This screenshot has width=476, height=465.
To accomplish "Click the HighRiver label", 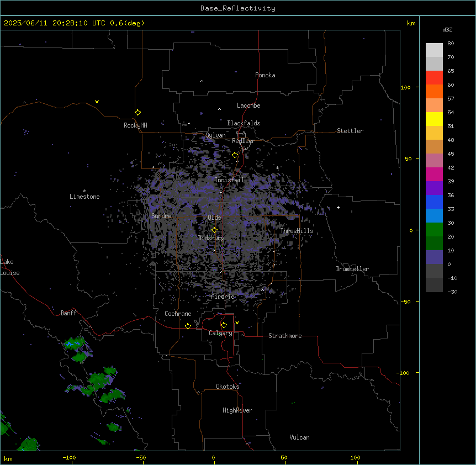I will [237, 410].
